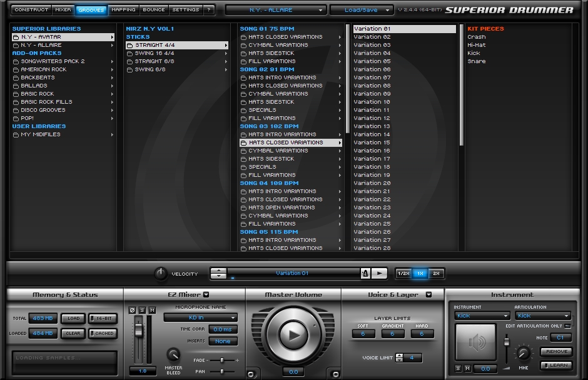Open the help question mark tab
588x380 pixels.
(x=209, y=10)
